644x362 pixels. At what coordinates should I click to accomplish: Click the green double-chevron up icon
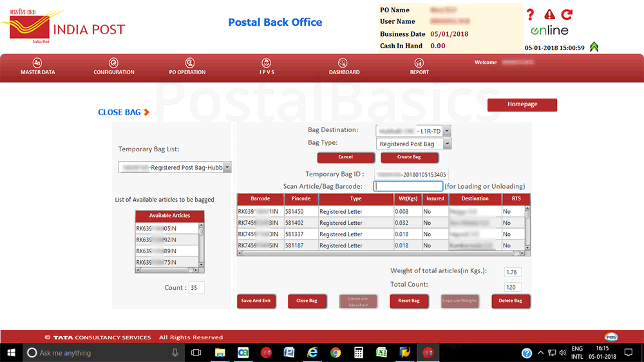(594, 47)
